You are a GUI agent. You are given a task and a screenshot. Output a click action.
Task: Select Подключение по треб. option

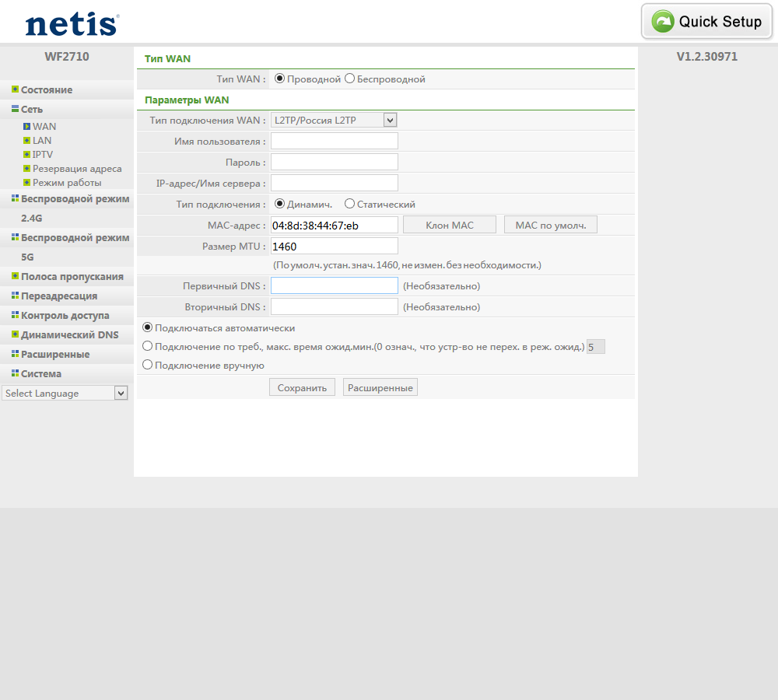[x=147, y=346]
